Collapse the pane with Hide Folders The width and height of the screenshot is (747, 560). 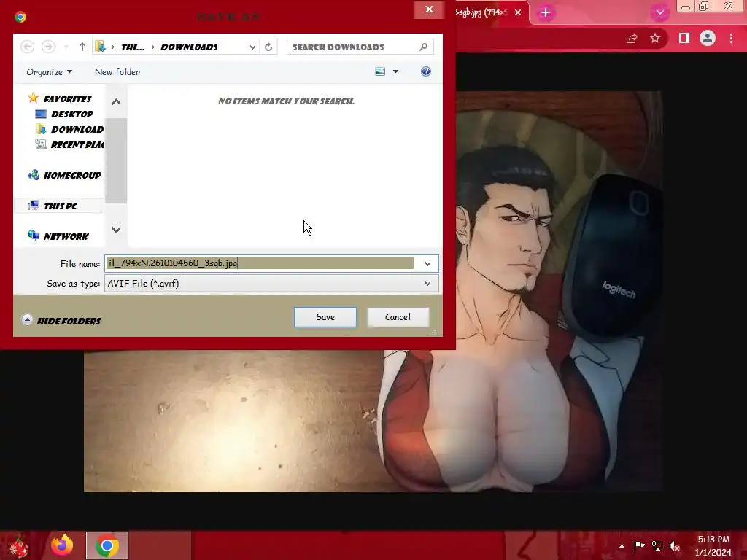tap(61, 321)
